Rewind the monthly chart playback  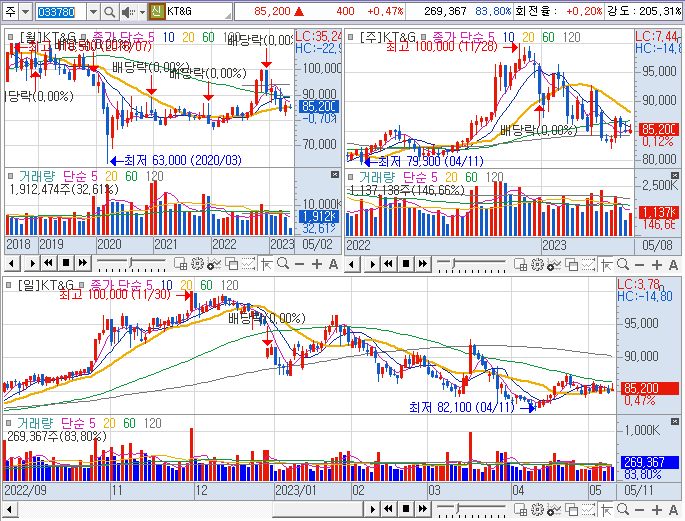tap(48, 263)
